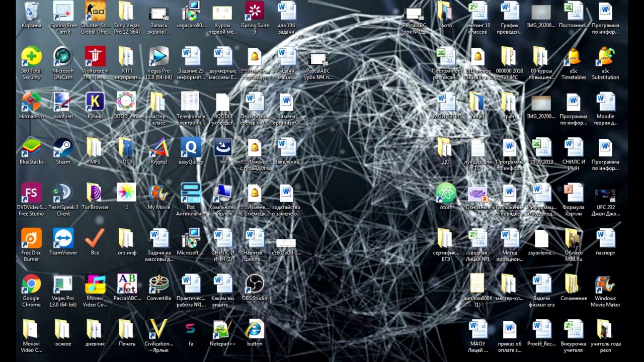Click the дневник folder
Image resolution: width=644 pixels, height=362 pixels.
tap(95, 333)
